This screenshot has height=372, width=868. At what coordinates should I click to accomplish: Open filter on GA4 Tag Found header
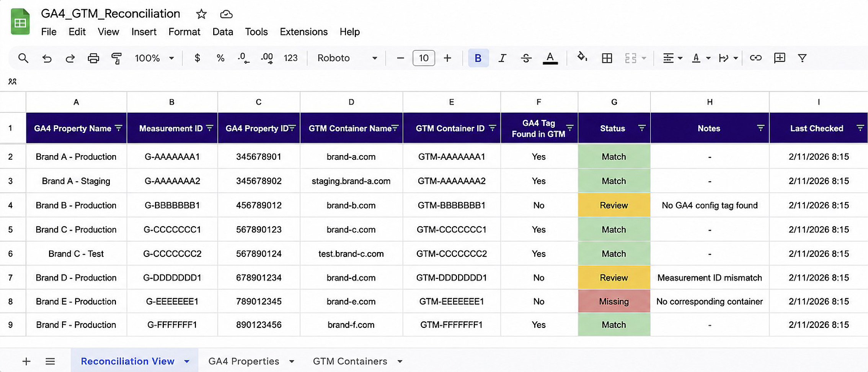(570, 128)
